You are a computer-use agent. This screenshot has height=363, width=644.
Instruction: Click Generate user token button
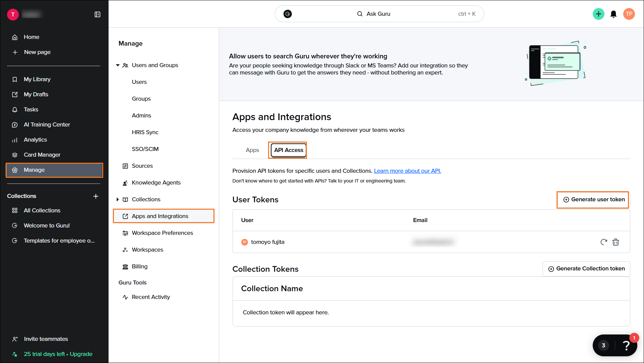(x=594, y=200)
